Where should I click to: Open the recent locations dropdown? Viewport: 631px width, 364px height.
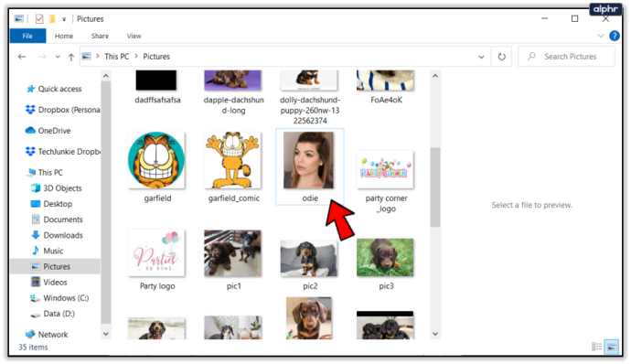pyautogui.click(x=58, y=57)
